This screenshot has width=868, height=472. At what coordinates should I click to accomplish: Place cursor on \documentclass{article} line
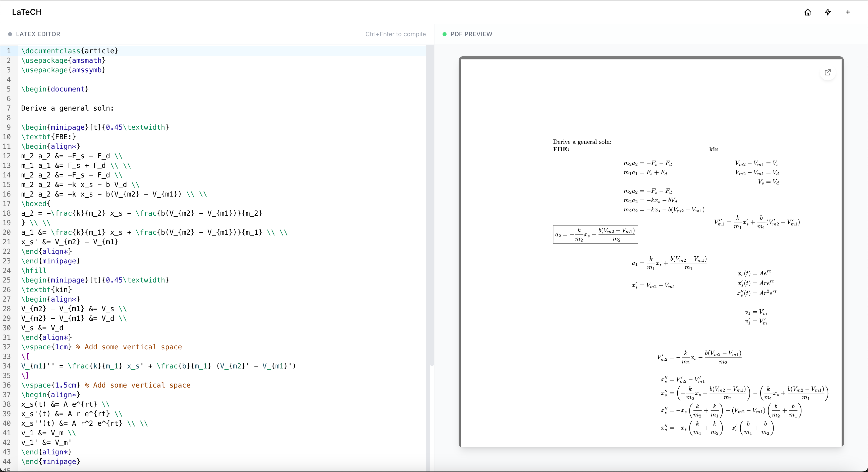tap(70, 51)
